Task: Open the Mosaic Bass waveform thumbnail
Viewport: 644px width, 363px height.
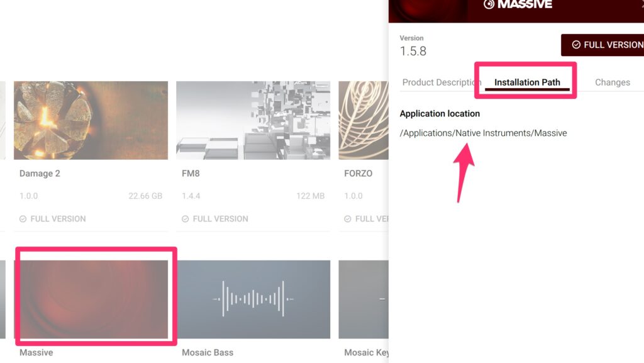Action: [x=253, y=299]
